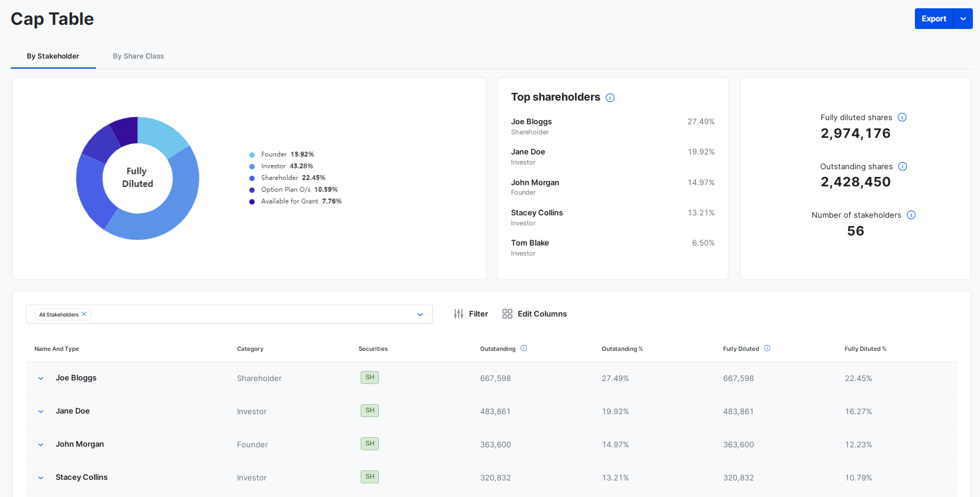980x497 pixels.
Task: Click the Option Plan O/s legend dot
Action: point(252,190)
